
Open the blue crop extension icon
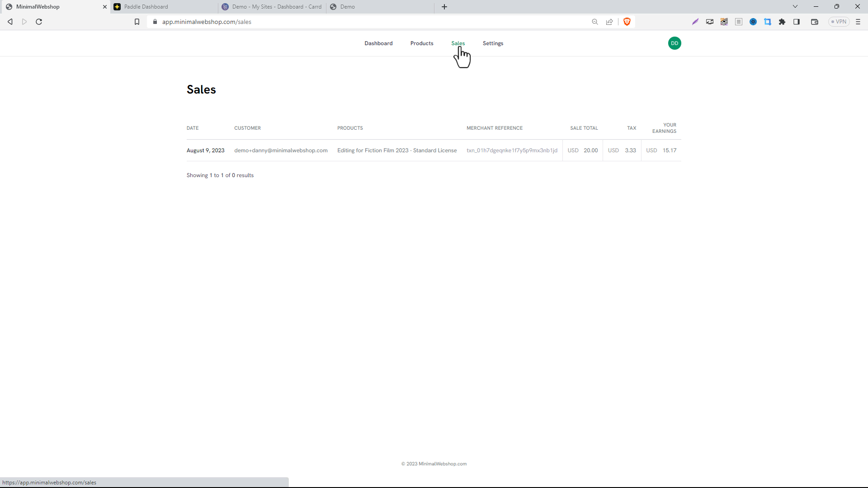(768, 22)
